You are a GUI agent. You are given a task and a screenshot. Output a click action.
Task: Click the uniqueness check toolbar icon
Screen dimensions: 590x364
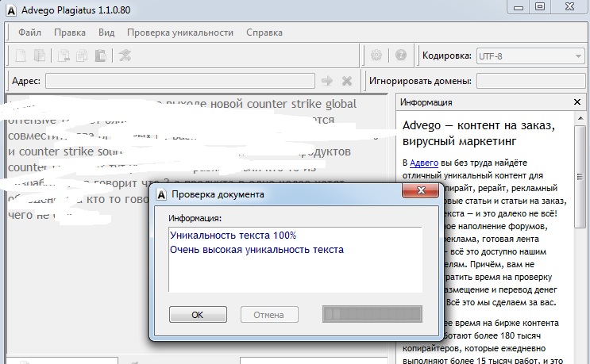pyautogui.click(x=125, y=56)
